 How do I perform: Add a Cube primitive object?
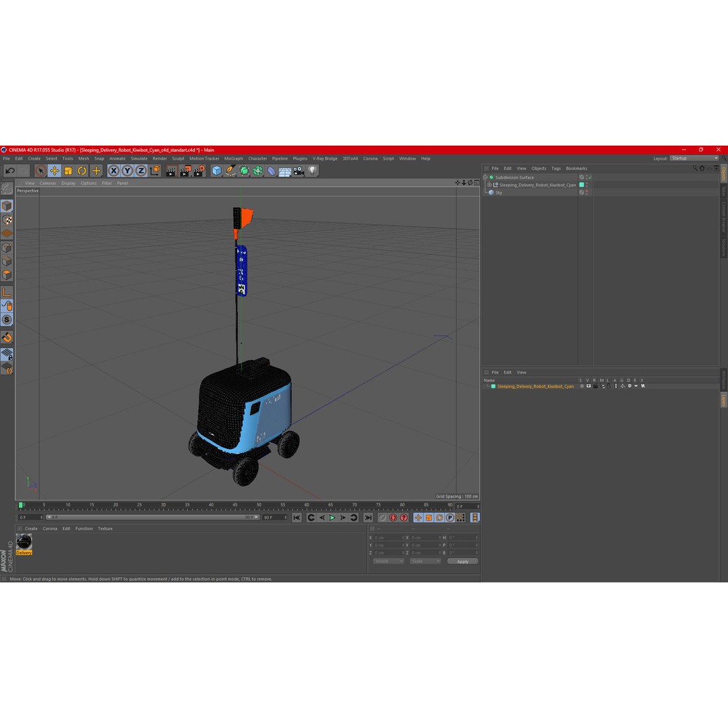pyautogui.click(x=216, y=171)
